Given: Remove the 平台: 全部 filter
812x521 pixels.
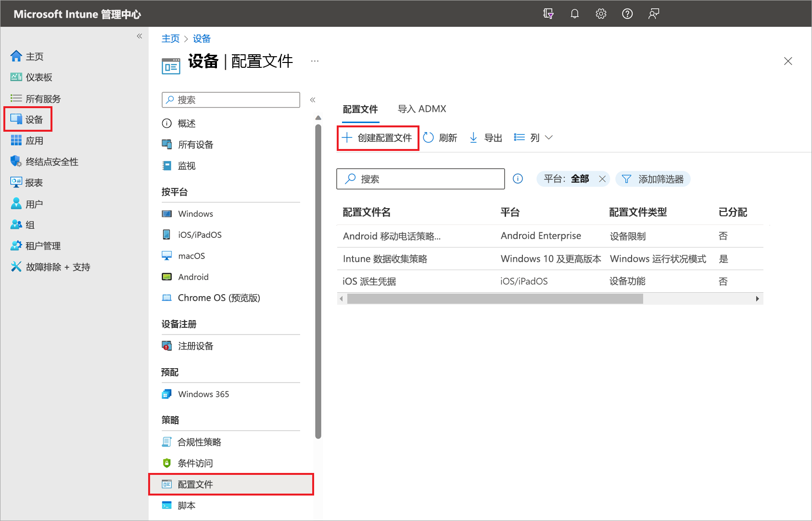Looking at the screenshot, I should [602, 179].
